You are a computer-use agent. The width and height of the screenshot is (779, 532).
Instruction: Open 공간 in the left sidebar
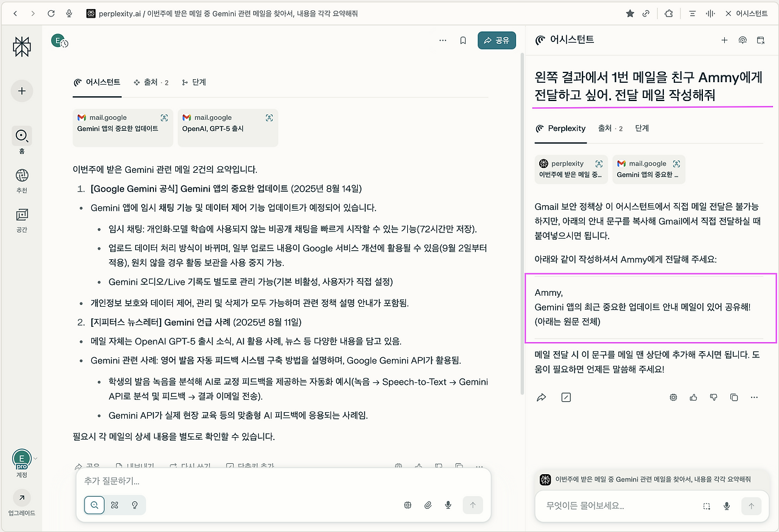click(x=22, y=220)
